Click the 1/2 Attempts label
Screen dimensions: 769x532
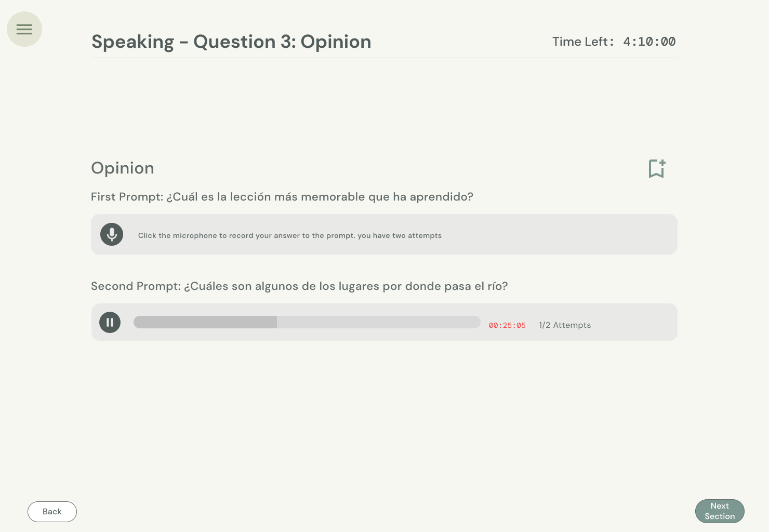(565, 325)
